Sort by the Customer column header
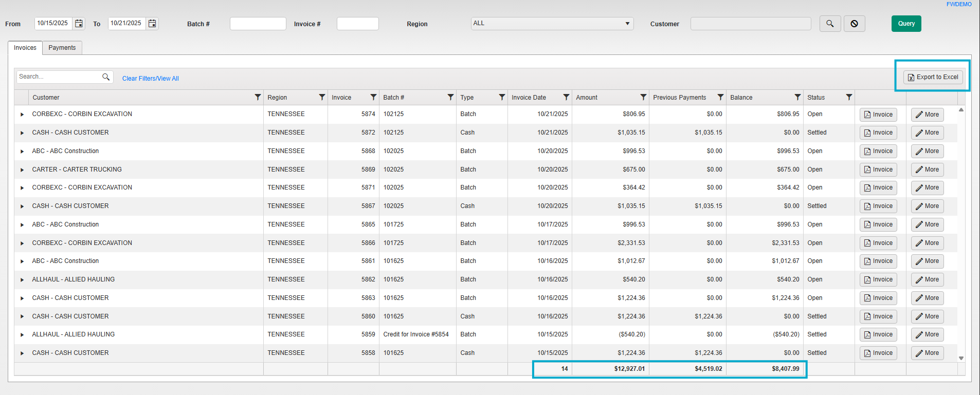 [x=46, y=98]
